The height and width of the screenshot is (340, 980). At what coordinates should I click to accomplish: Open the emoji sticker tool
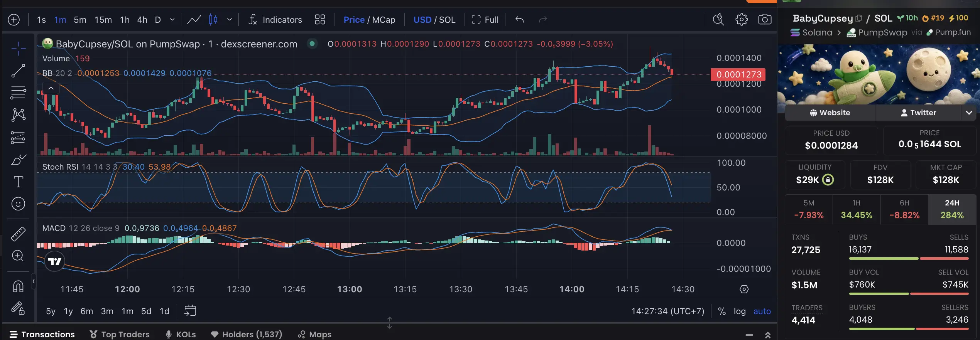coord(18,204)
